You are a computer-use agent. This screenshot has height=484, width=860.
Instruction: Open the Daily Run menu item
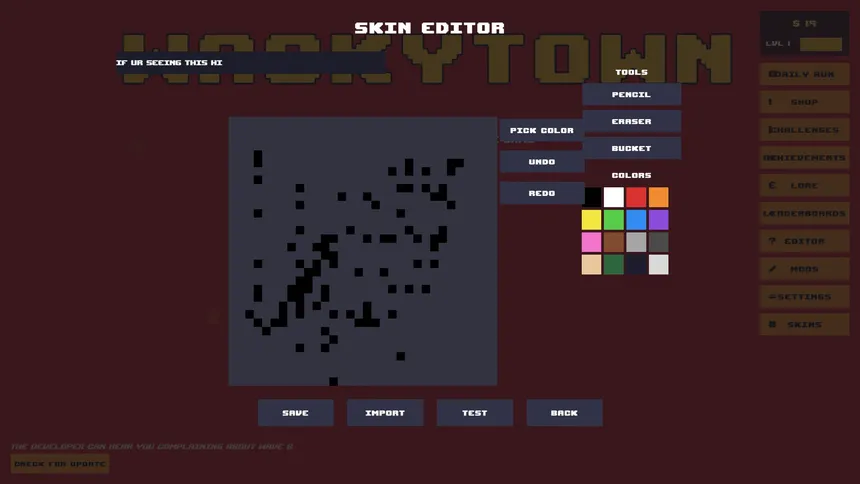tap(805, 74)
